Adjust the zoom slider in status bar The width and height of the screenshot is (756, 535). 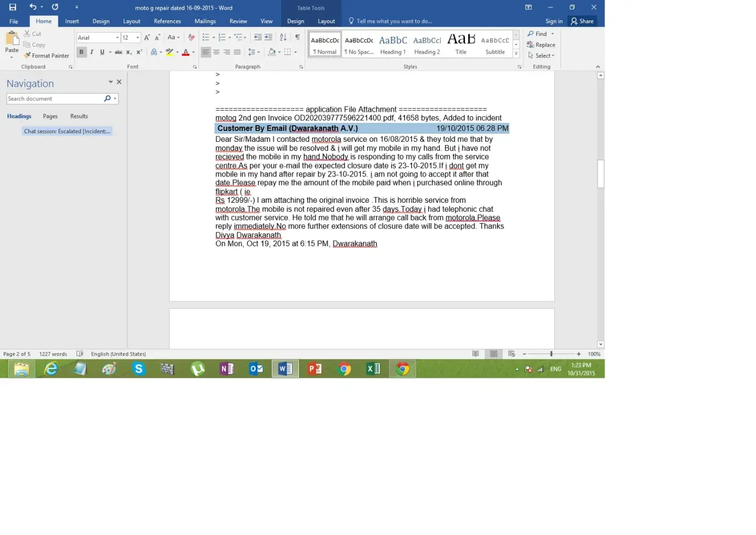pyautogui.click(x=551, y=354)
